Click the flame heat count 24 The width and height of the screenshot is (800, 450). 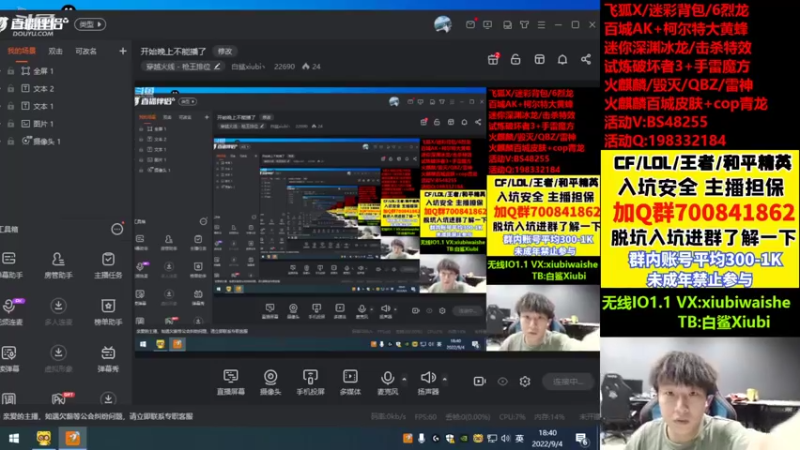tap(311, 67)
